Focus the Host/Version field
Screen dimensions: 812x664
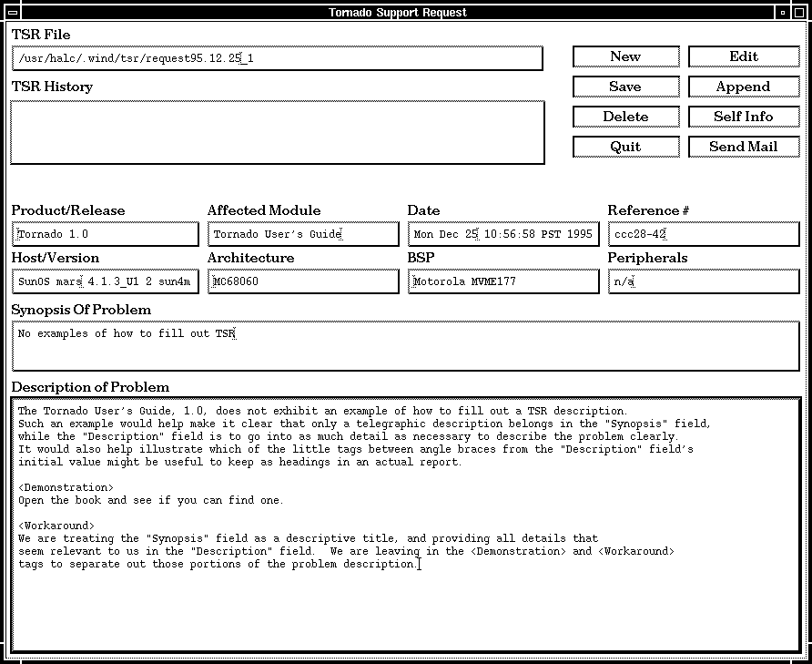(105, 281)
